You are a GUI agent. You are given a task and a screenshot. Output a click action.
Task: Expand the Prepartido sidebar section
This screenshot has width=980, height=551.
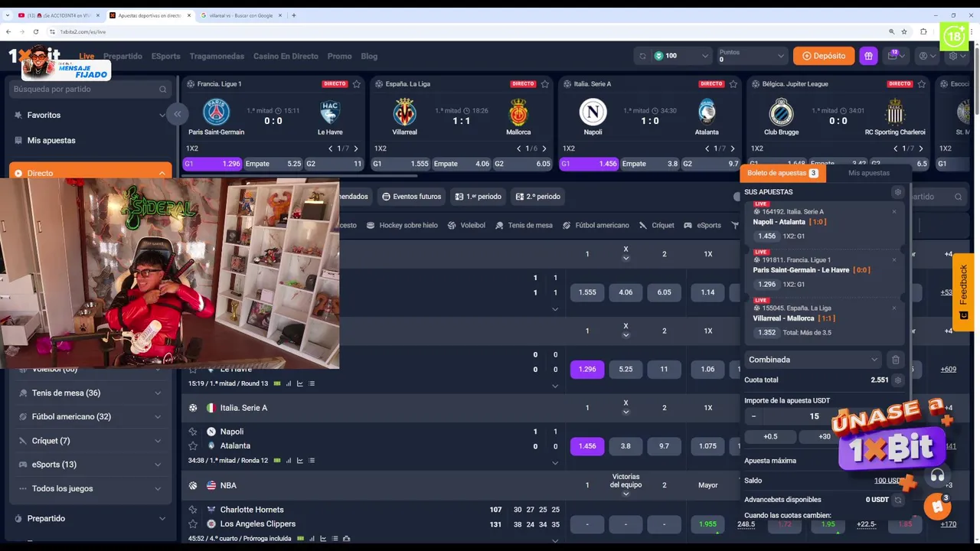tap(162, 519)
